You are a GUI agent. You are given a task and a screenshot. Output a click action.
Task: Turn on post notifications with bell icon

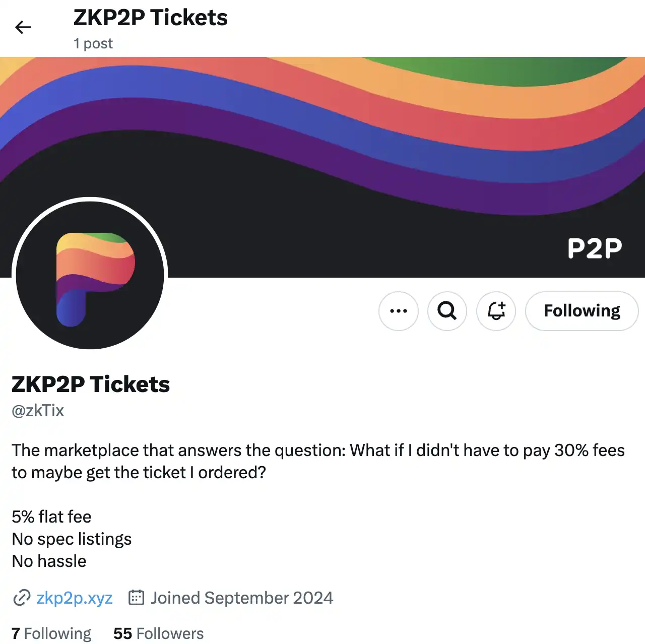pos(496,311)
